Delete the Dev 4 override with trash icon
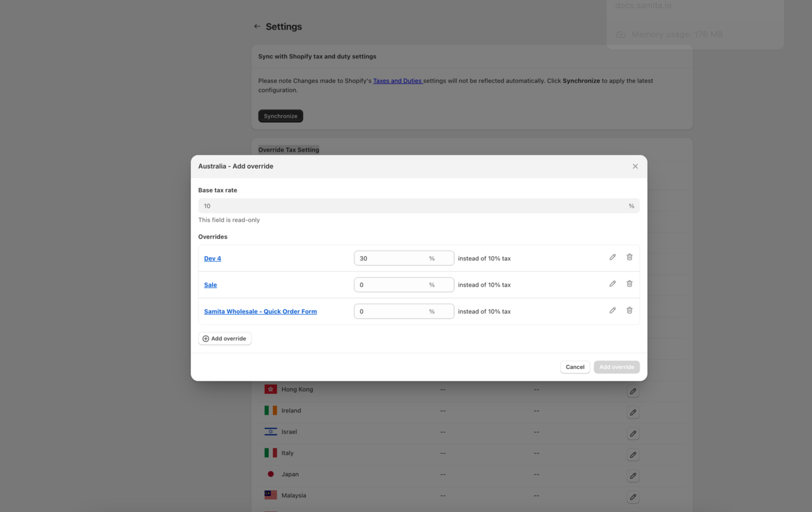 click(x=629, y=257)
